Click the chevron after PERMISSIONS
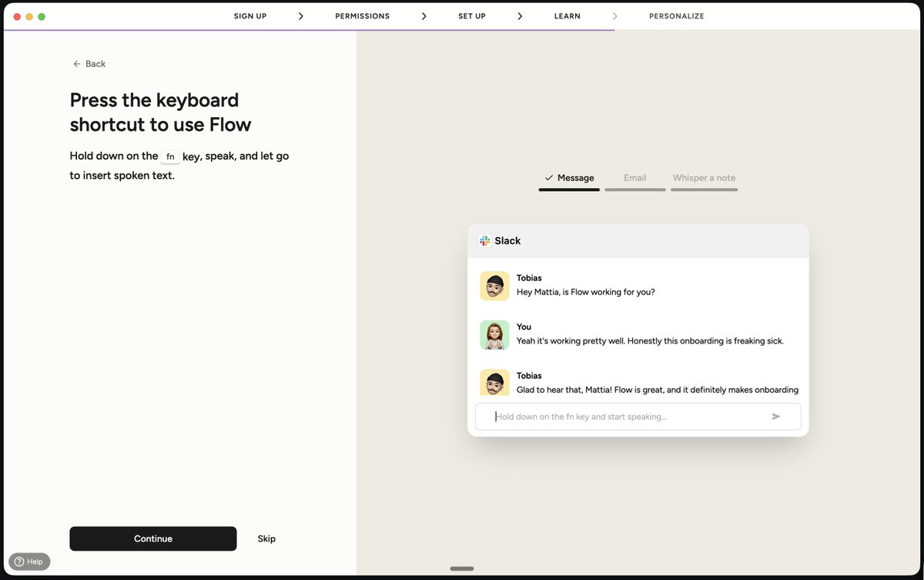The width and height of the screenshot is (924, 580). click(x=424, y=16)
